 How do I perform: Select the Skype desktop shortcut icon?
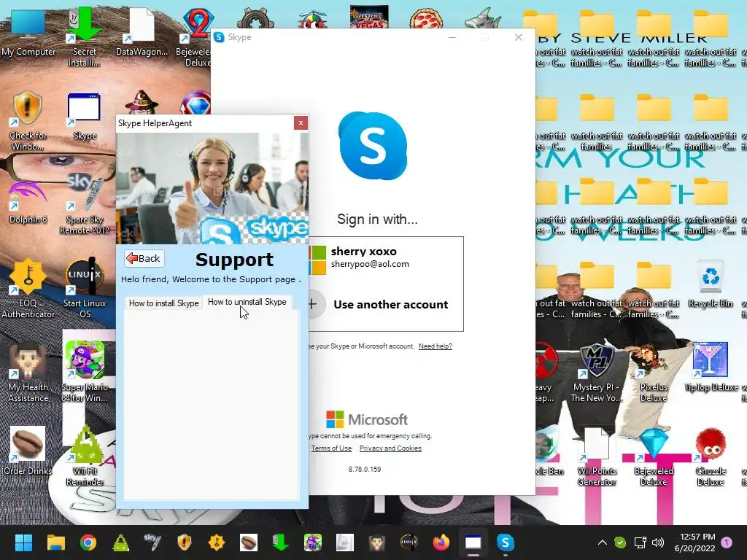click(85, 117)
